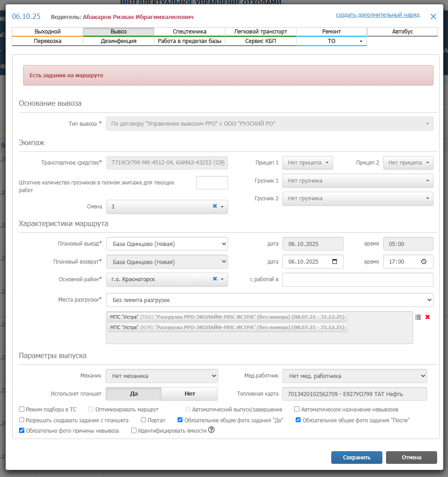Enable the Режим подбора в ТС checkbox
This screenshot has height=477, width=448.
tap(22, 410)
